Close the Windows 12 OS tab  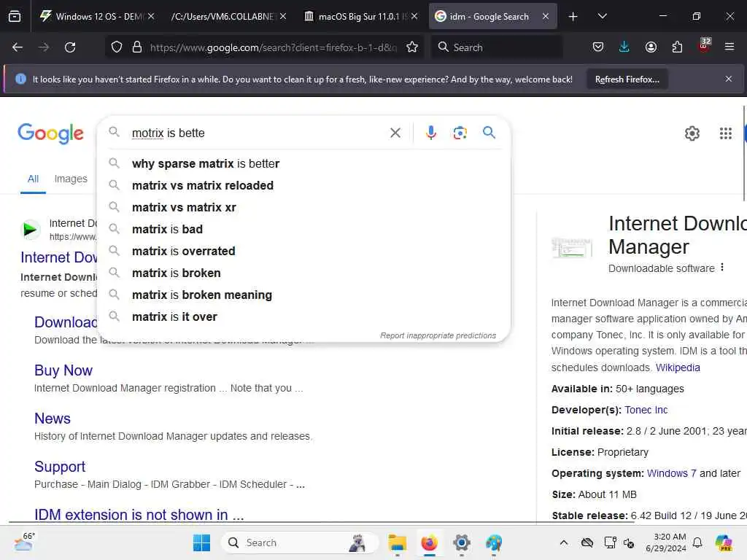[x=151, y=16]
